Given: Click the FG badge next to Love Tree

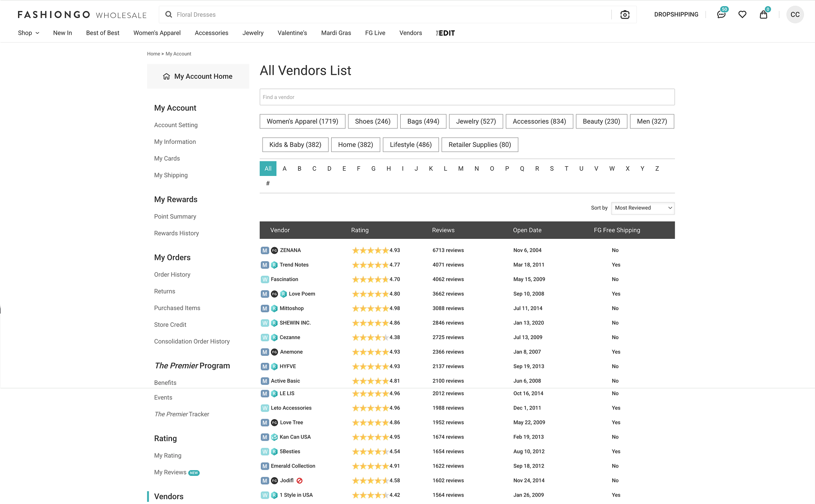Looking at the screenshot, I should 274,423.
